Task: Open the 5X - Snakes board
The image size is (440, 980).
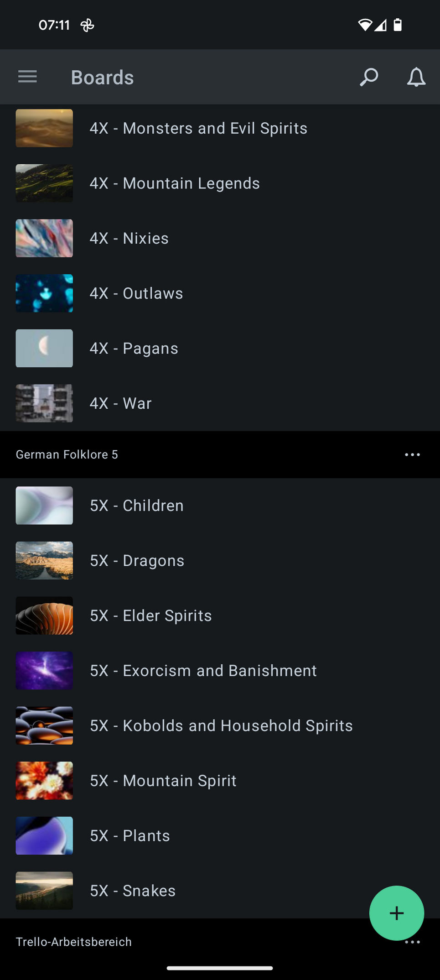Action: (x=133, y=891)
